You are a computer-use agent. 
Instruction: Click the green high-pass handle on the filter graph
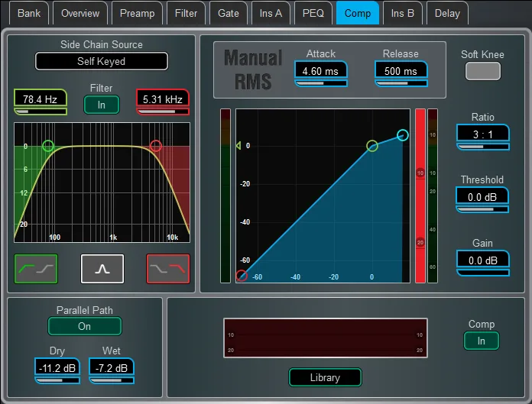pyautogui.click(x=48, y=146)
